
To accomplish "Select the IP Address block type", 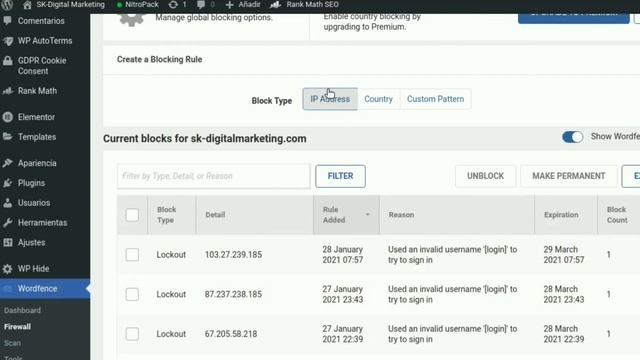I will [x=330, y=99].
